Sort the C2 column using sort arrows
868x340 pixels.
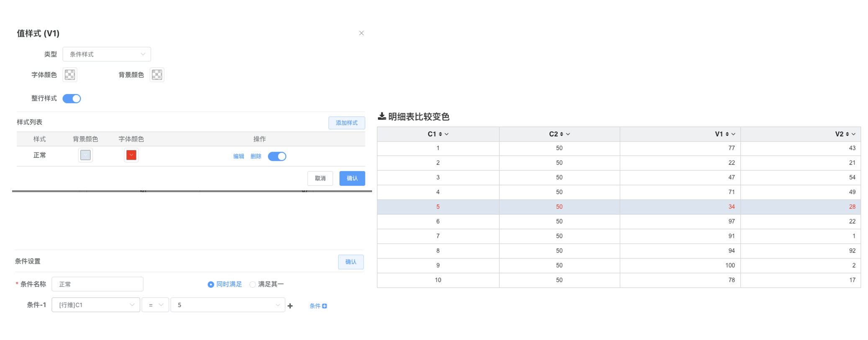click(562, 134)
